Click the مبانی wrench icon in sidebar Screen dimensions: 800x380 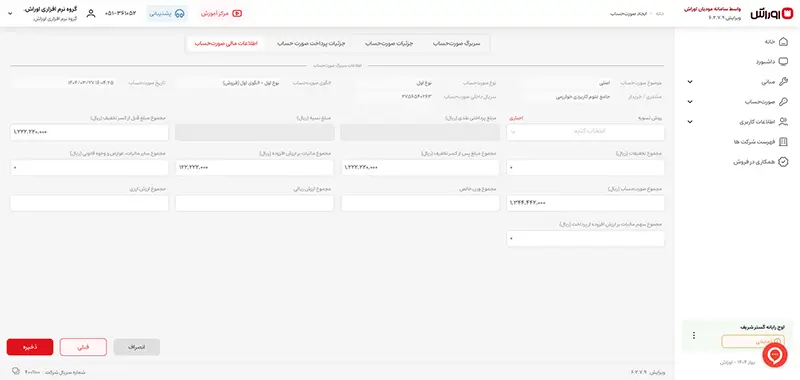pyautogui.click(x=784, y=82)
